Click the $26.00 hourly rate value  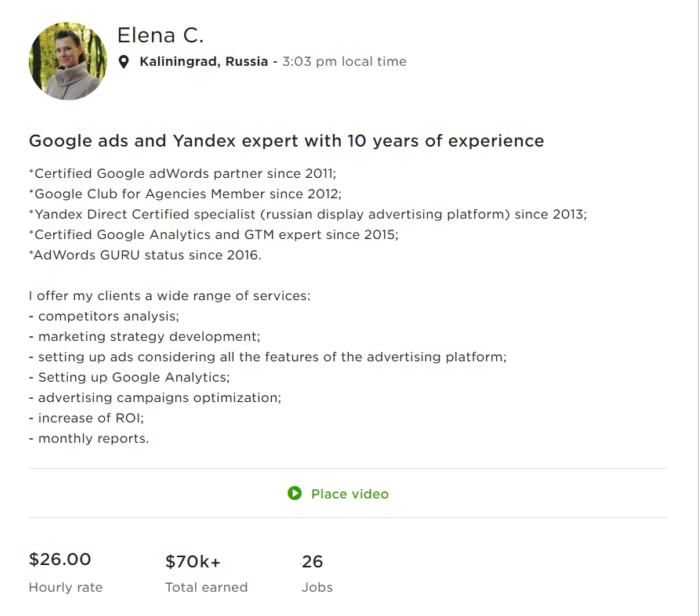(60, 560)
